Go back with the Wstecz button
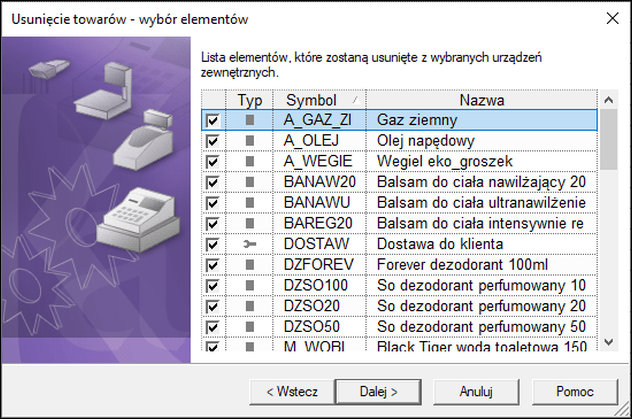The image size is (632, 419). pos(291,389)
